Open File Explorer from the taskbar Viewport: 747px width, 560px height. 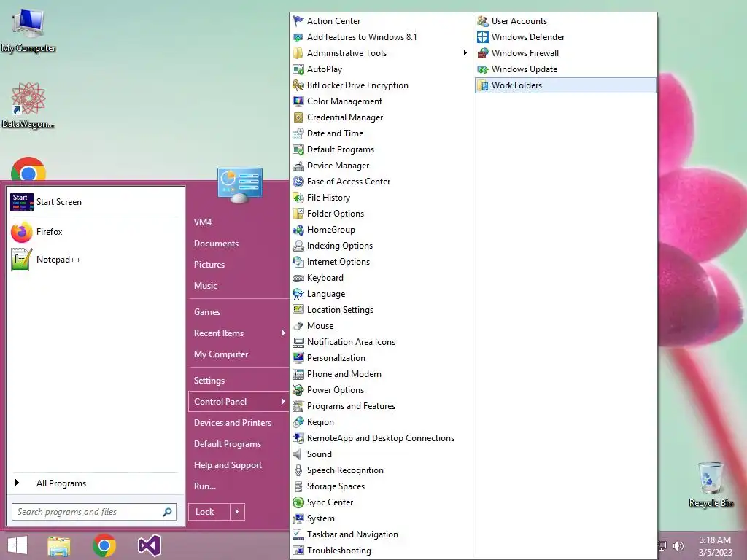click(x=59, y=545)
